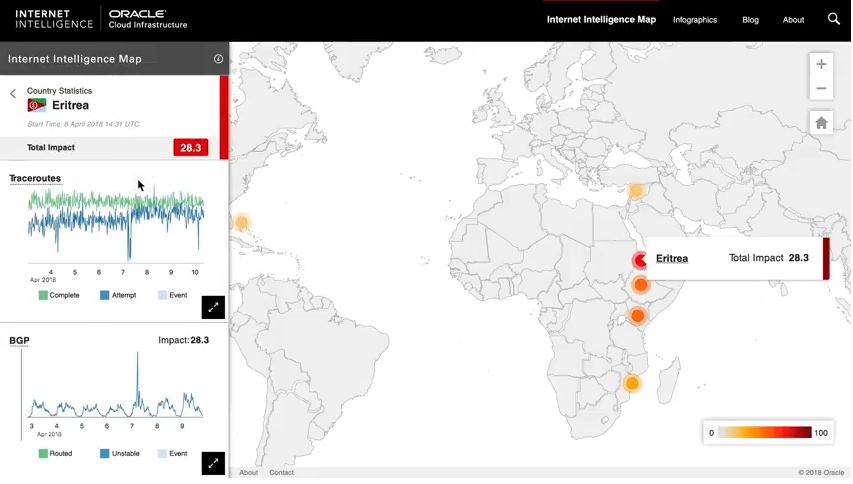Viewport: 853px width, 484px height.
Task: Open Internet Intelligence Map nav tab
Action: click(x=601, y=20)
